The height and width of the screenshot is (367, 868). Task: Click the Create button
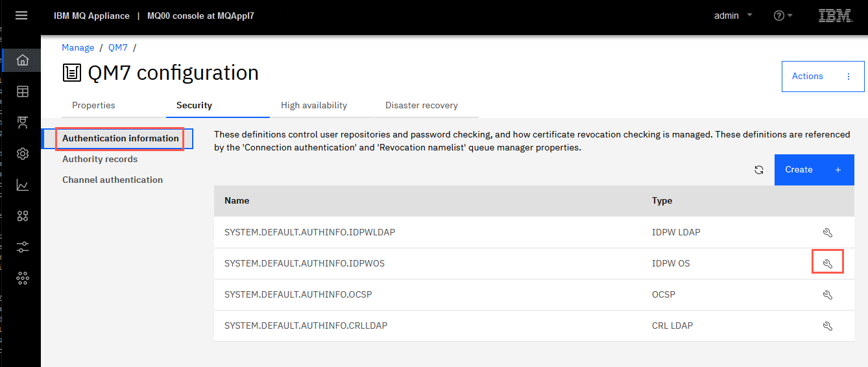coord(814,170)
